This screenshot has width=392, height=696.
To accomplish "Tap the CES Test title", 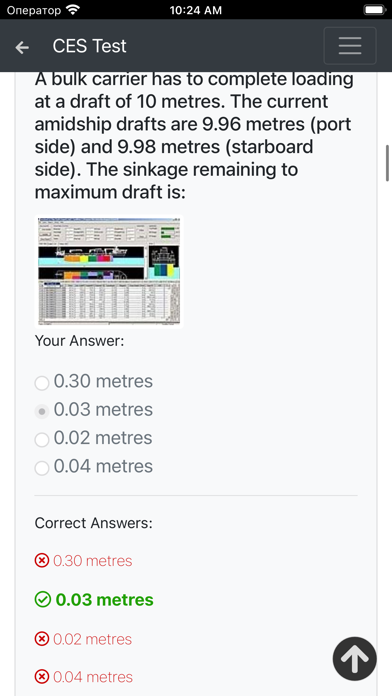I will coord(90,46).
